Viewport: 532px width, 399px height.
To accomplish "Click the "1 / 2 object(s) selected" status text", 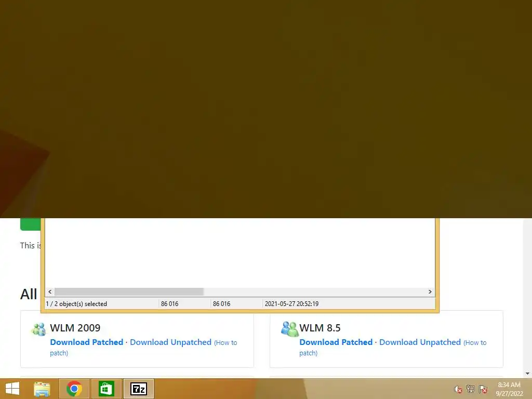I will [x=76, y=303].
